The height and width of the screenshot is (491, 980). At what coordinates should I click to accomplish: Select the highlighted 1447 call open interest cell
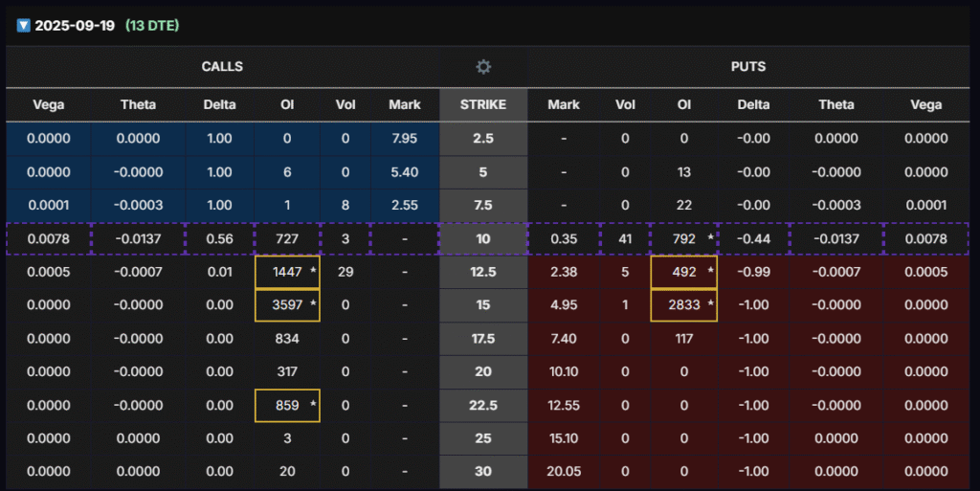click(287, 272)
